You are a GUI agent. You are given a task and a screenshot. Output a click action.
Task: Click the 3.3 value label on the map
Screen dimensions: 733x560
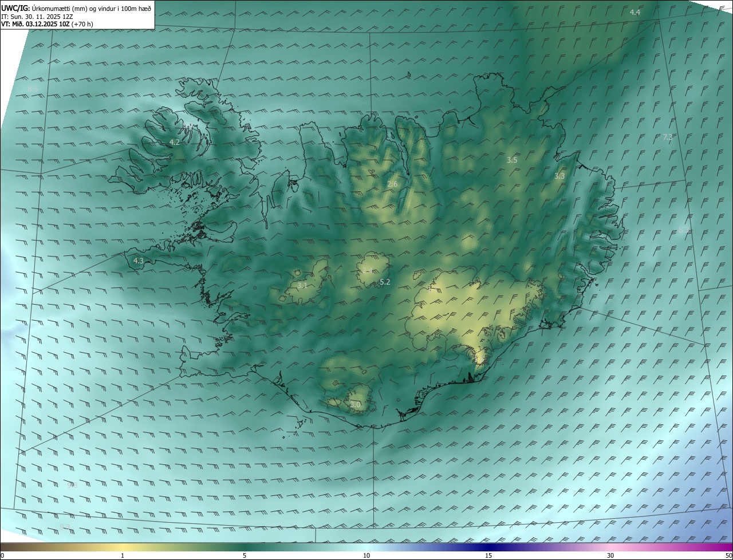point(559,176)
